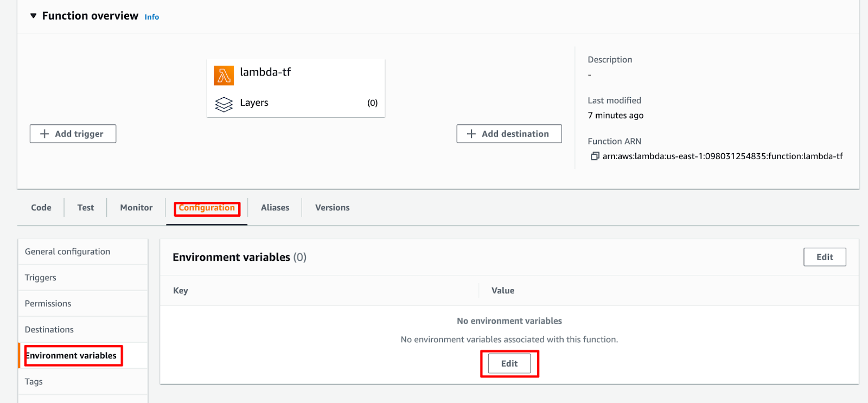Collapse the Function overview section triangle
The image size is (868, 403).
coord(34,16)
